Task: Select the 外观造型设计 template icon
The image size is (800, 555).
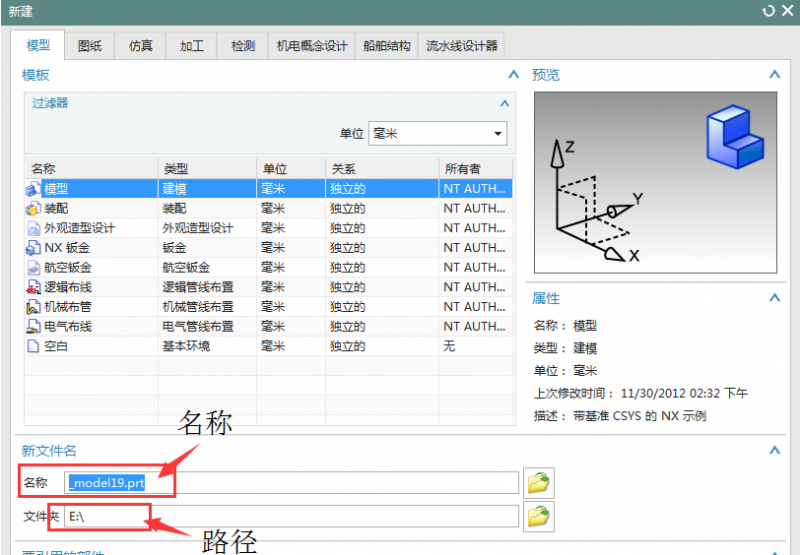Action: click(x=33, y=228)
